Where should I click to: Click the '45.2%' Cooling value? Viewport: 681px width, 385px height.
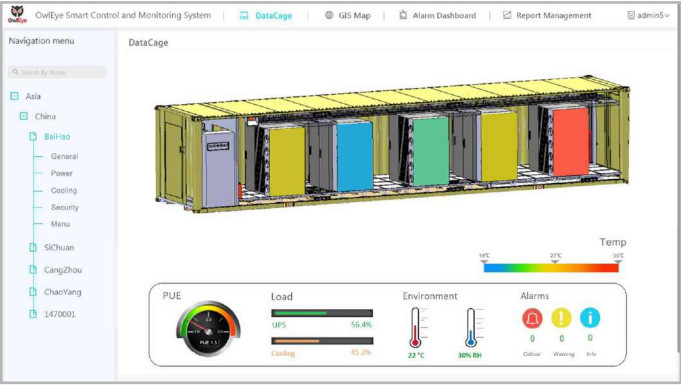(x=361, y=352)
